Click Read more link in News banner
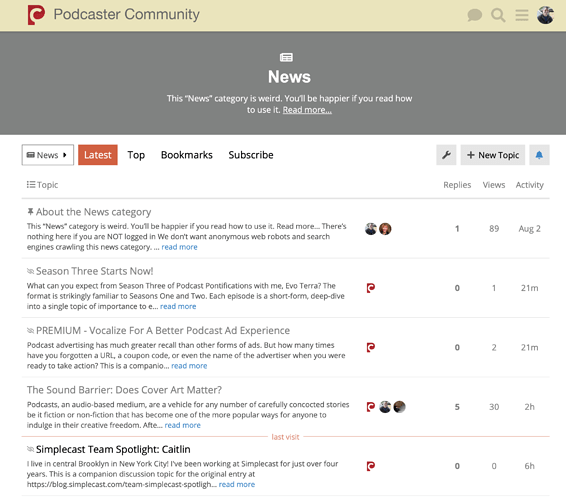This screenshot has height=500, width=566. pos(307,110)
